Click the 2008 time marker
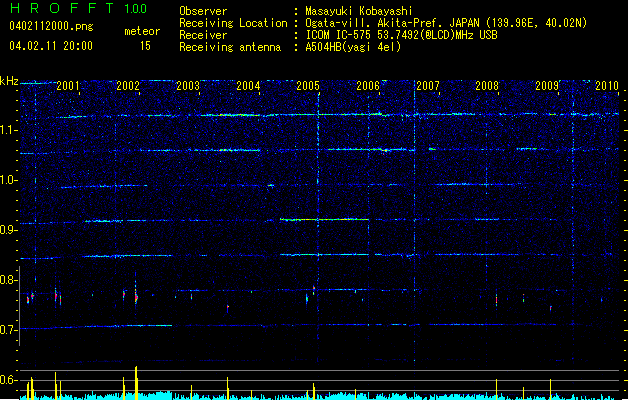The width and height of the screenshot is (629, 400). coord(487,86)
